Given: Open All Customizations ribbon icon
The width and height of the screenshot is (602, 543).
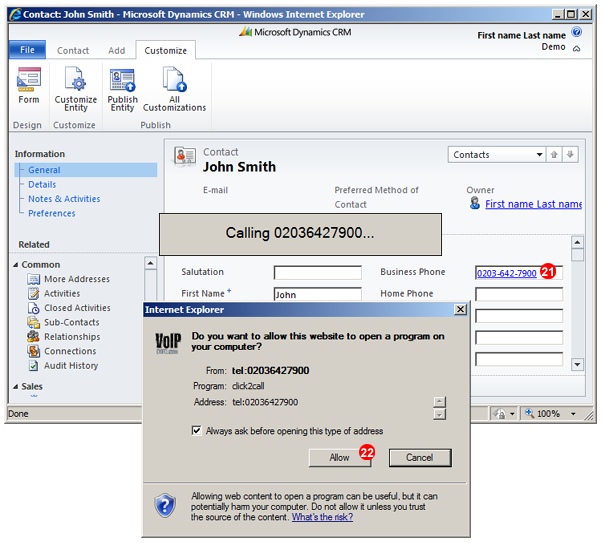Looking at the screenshot, I should [174, 88].
